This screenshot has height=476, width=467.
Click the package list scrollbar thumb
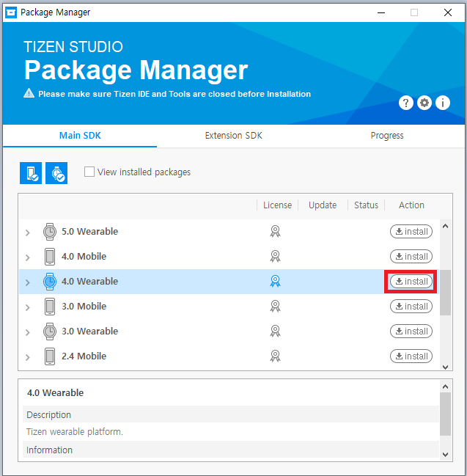445,293
